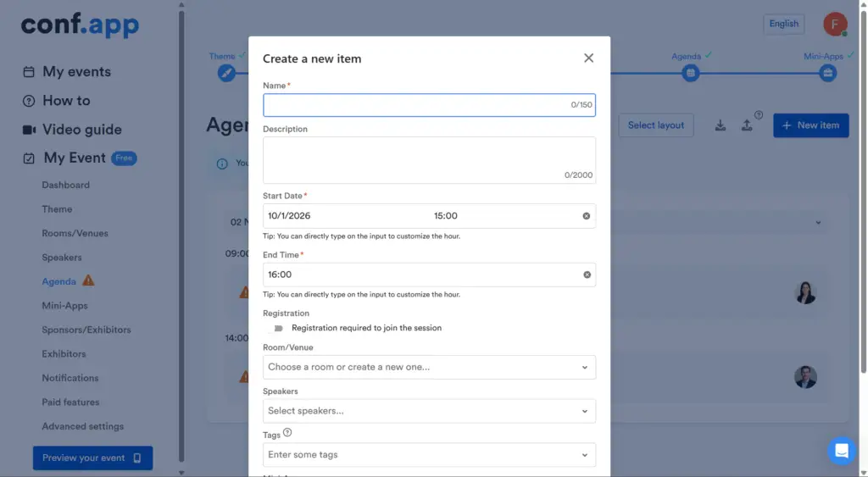Open the user avatar F menu
The height and width of the screenshot is (477, 868).
(x=835, y=24)
